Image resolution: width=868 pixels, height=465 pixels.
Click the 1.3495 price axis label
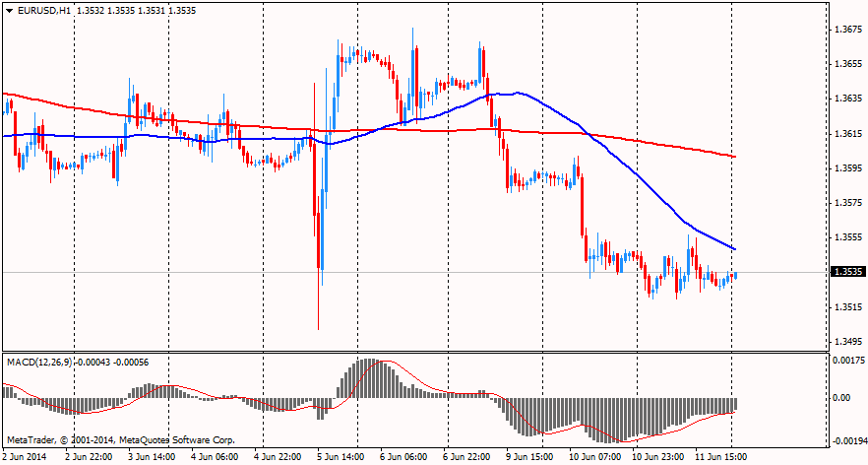coord(846,341)
